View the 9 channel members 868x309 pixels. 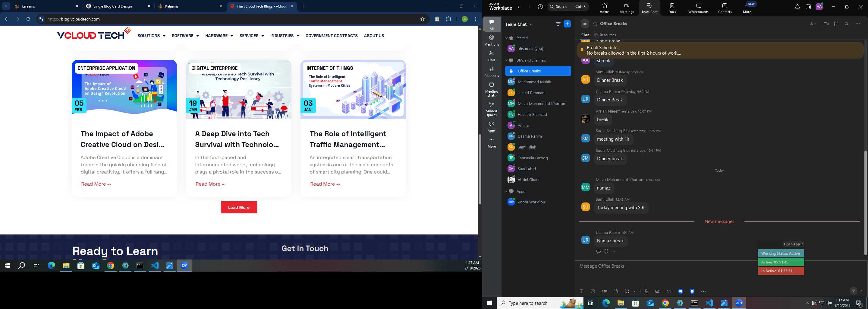[x=813, y=24]
